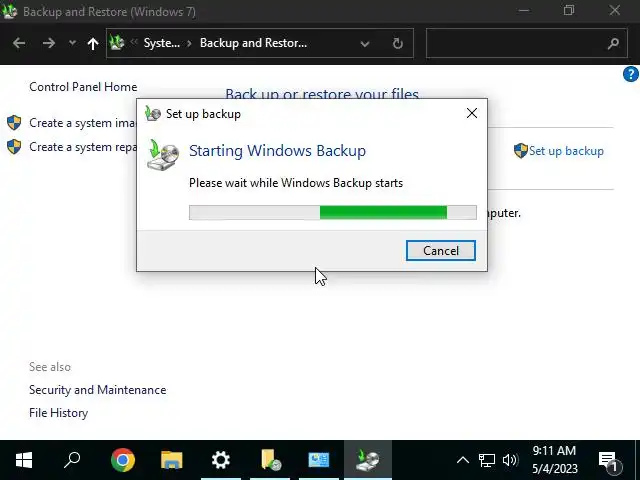Image resolution: width=640 pixels, height=480 pixels.
Task: Open the notification center icon
Action: pyautogui.click(x=610, y=461)
